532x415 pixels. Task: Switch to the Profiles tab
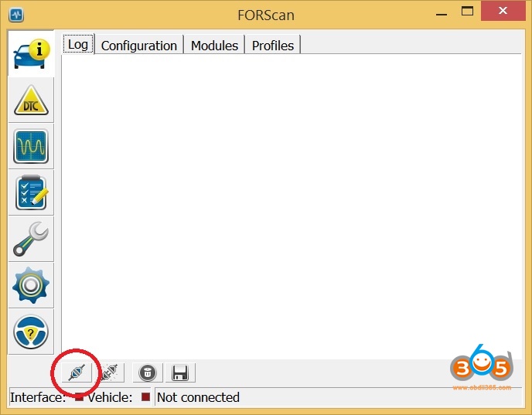[x=273, y=46]
